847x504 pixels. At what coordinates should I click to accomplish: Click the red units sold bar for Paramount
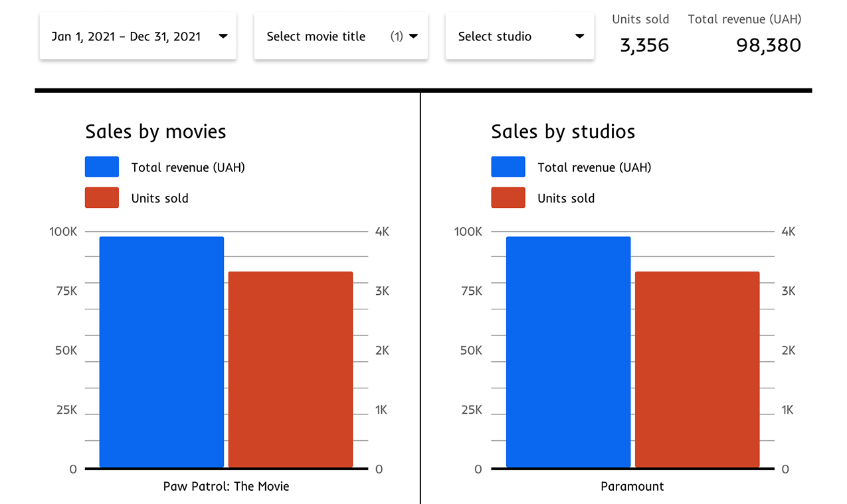[x=697, y=369]
